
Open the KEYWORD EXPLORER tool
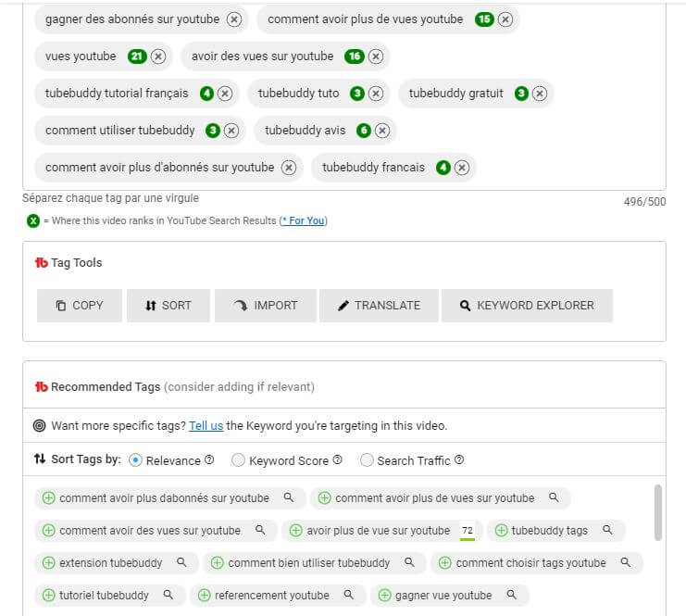click(x=527, y=306)
